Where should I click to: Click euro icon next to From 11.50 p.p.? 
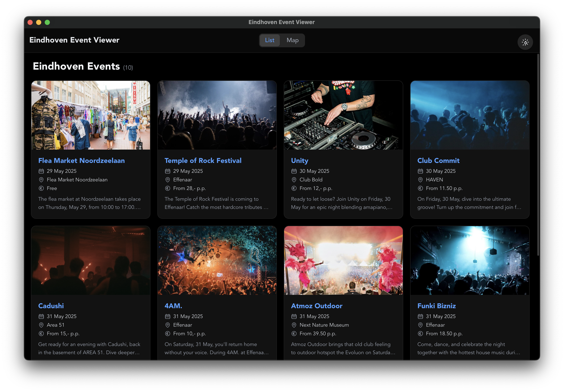(x=420, y=188)
